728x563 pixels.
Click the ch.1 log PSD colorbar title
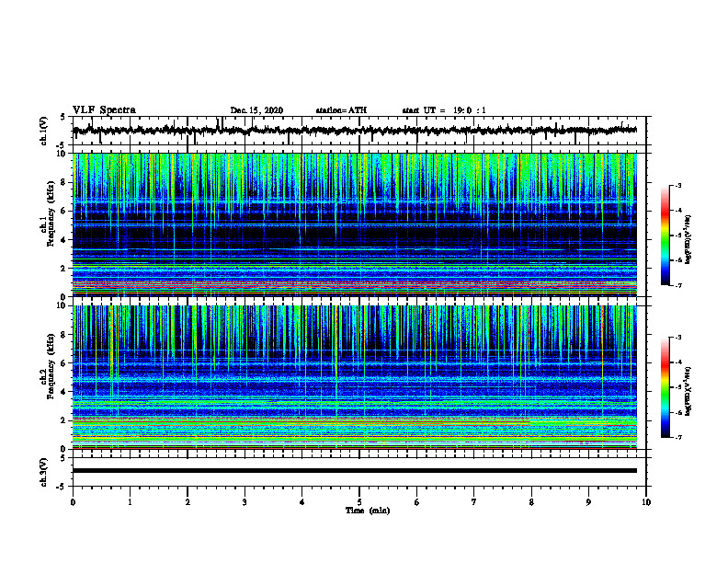pos(688,240)
